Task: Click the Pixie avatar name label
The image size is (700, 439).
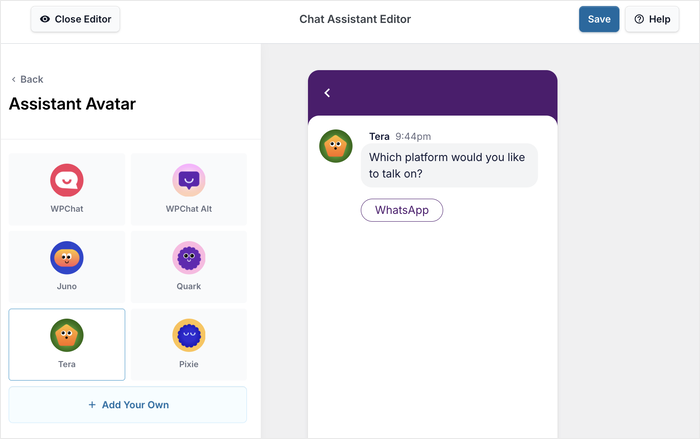Action: [189, 364]
